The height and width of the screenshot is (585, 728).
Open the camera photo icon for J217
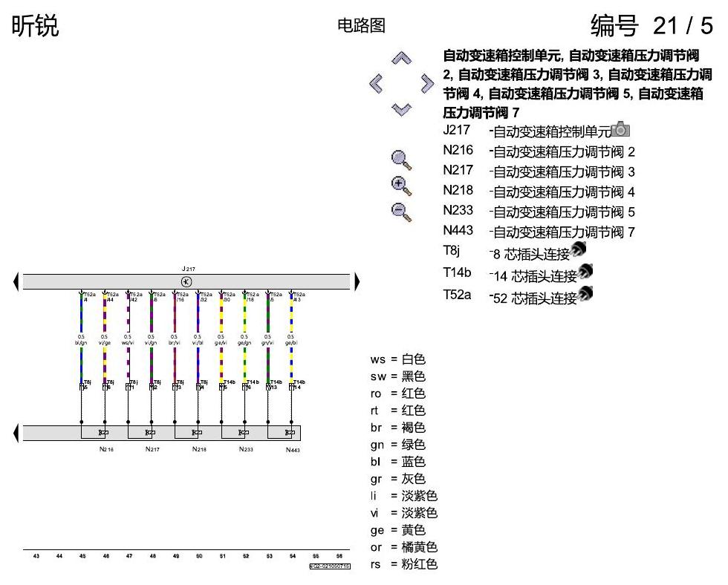(x=620, y=129)
